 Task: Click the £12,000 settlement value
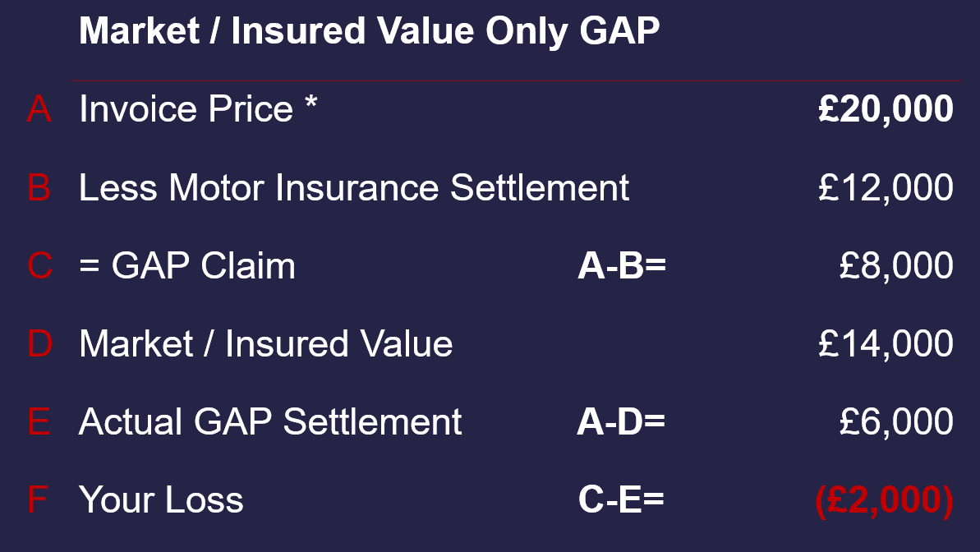pos(886,188)
